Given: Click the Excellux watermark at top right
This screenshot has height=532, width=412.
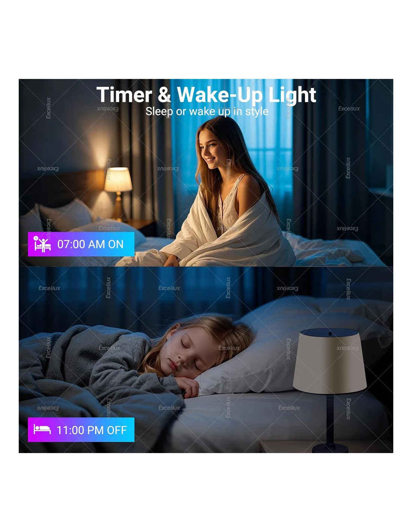Looking at the screenshot, I should pos(349,108).
